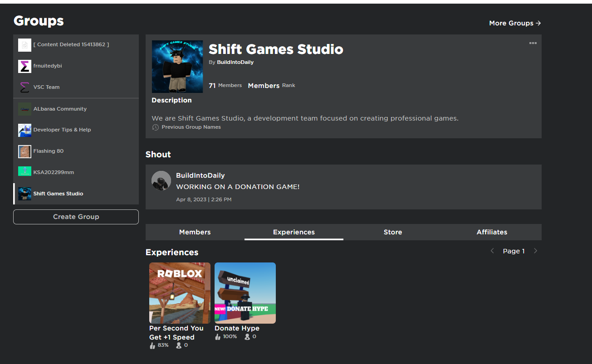This screenshot has width=592, height=364.
Task: Click the Create Group button
Action: (76, 217)
